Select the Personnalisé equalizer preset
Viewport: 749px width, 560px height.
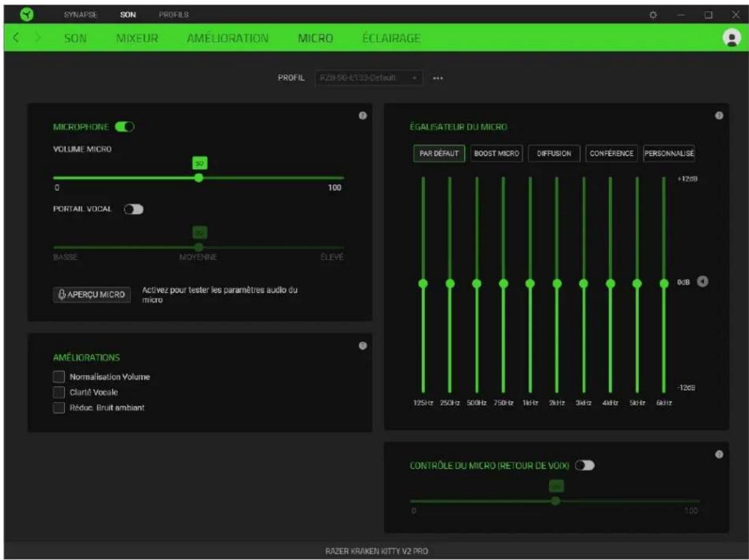[x=669, y=153]
